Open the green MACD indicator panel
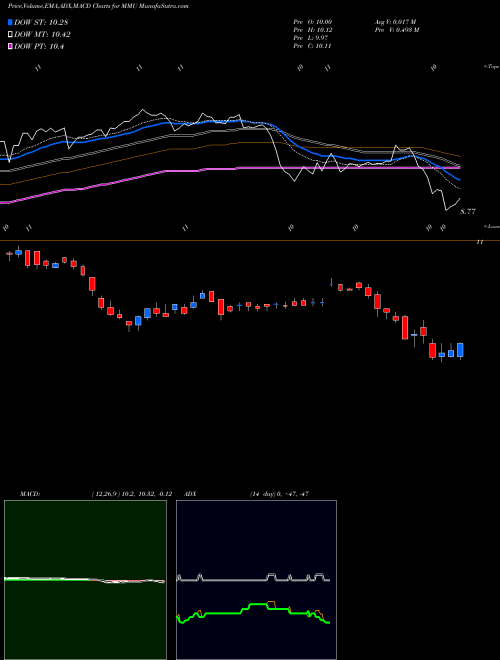Image resolution: width=500 pixels, height=660 pixels. (x=85, y=580)
